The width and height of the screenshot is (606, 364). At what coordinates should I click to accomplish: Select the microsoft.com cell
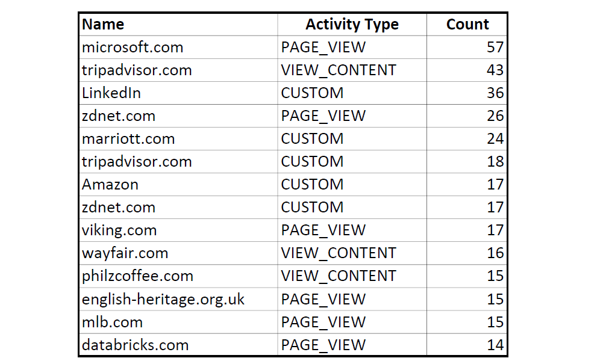(178, 48)
